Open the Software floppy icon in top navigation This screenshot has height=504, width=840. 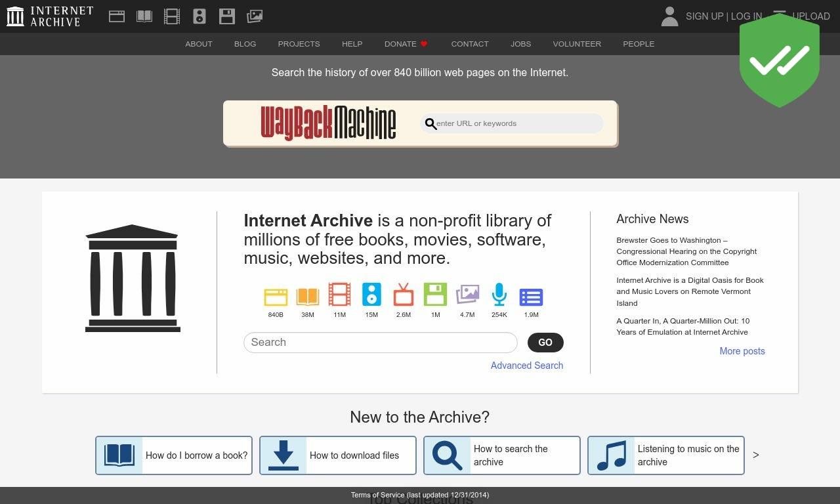(227, 16)
